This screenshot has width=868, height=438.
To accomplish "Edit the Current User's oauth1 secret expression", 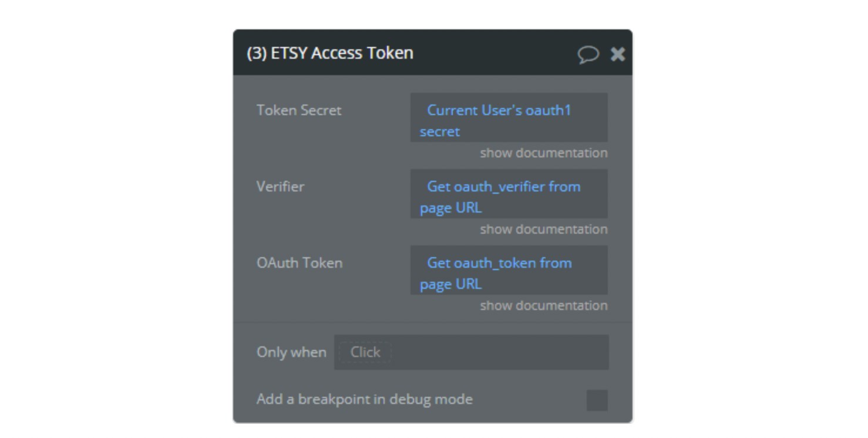I will coord(509,117).
